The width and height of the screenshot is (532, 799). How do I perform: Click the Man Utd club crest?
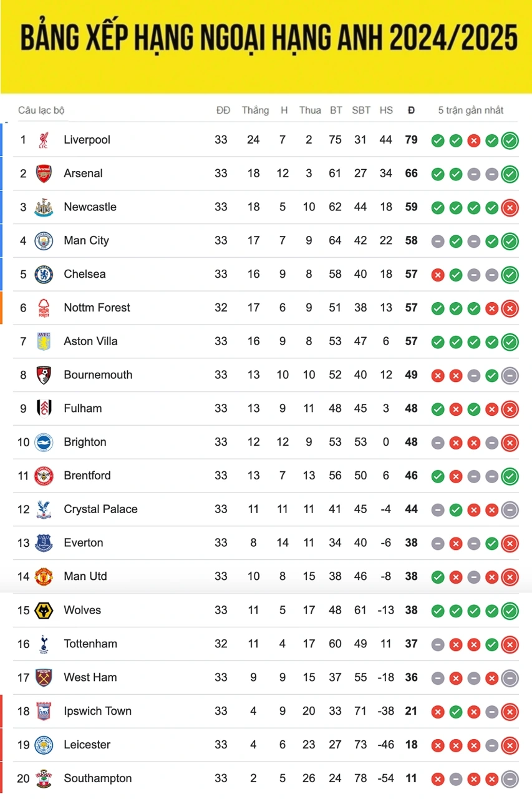tap(44, 577)
